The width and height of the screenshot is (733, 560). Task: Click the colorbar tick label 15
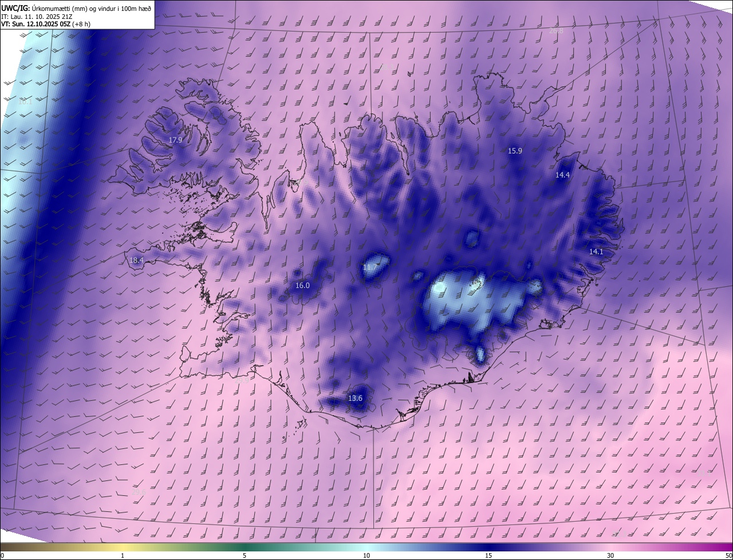click(x=488, y=555)
